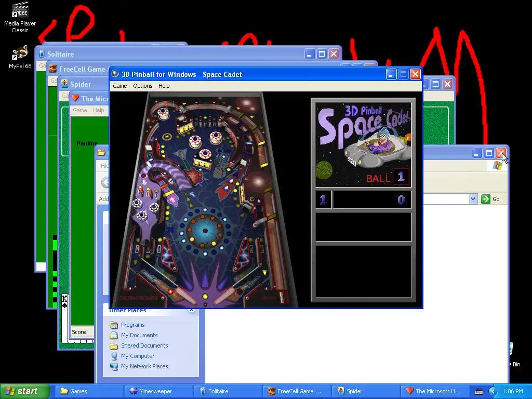
Task: Click the Hearts window heart icon
Action: pyautogui.click(x=75, y=98)
